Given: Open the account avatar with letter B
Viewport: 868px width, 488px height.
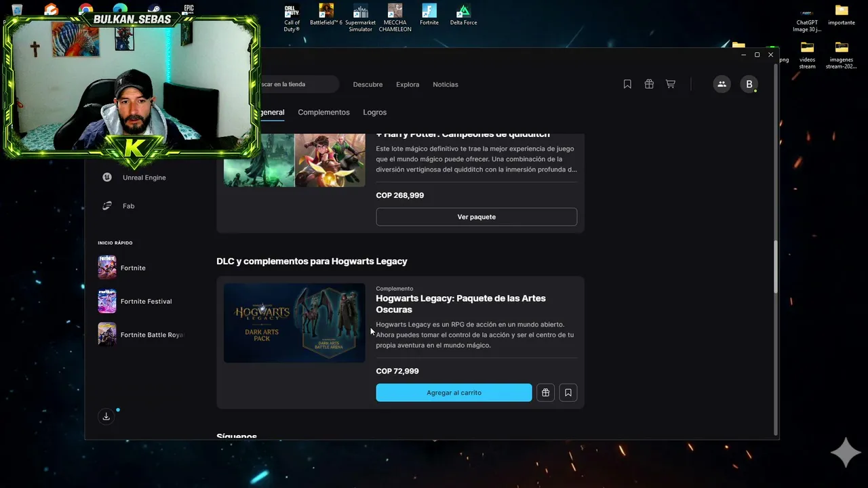Looking at the screenshot, I should point(749,84).
